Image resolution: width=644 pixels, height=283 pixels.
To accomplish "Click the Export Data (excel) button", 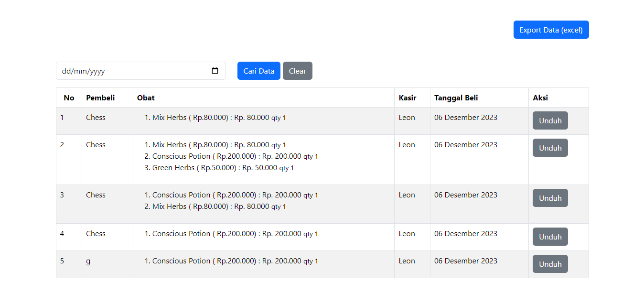I will click(551, 30).
